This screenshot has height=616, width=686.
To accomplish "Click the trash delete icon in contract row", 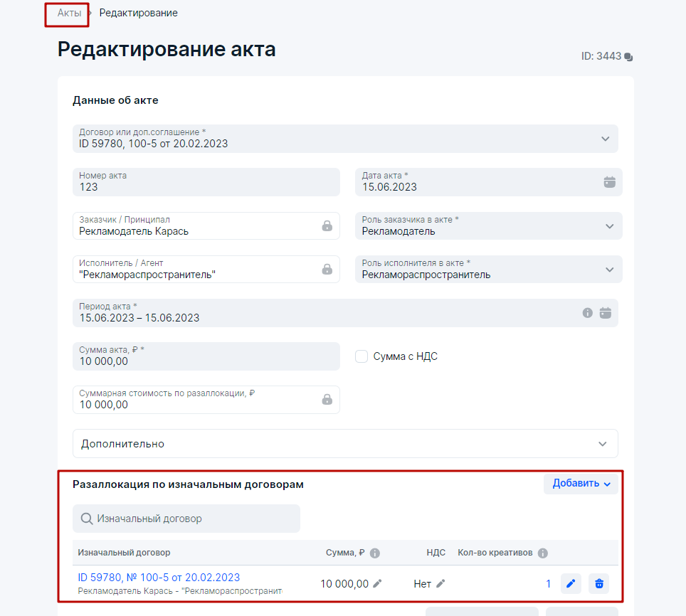I will tap(599, 584).
